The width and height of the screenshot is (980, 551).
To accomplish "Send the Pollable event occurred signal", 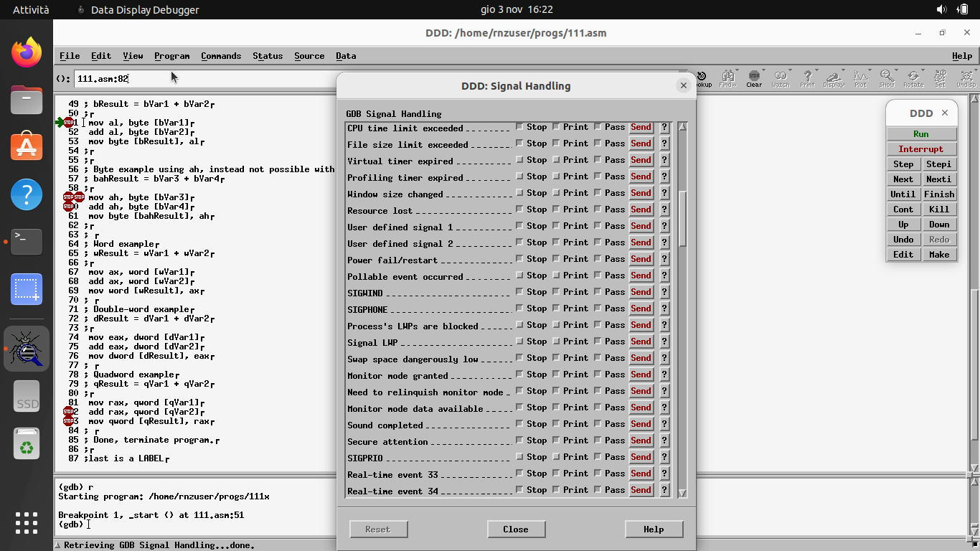I will pos(641,275).
